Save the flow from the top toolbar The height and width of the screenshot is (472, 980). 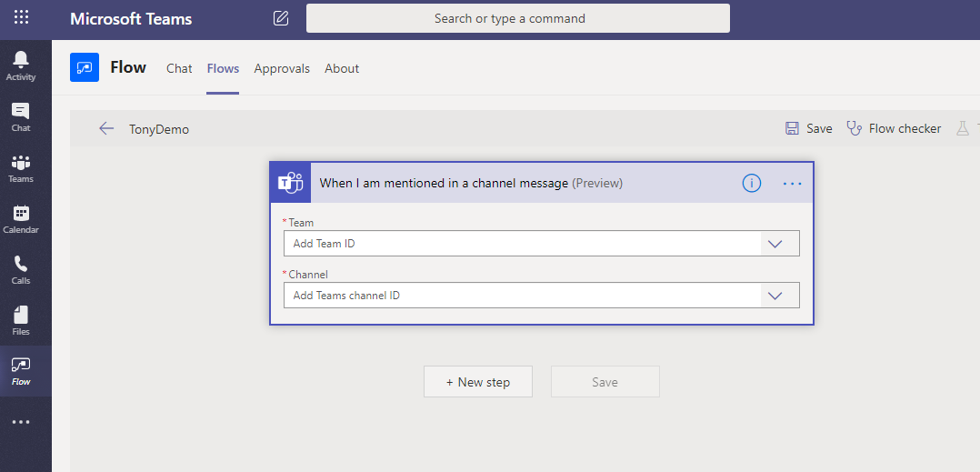(809, 128)
